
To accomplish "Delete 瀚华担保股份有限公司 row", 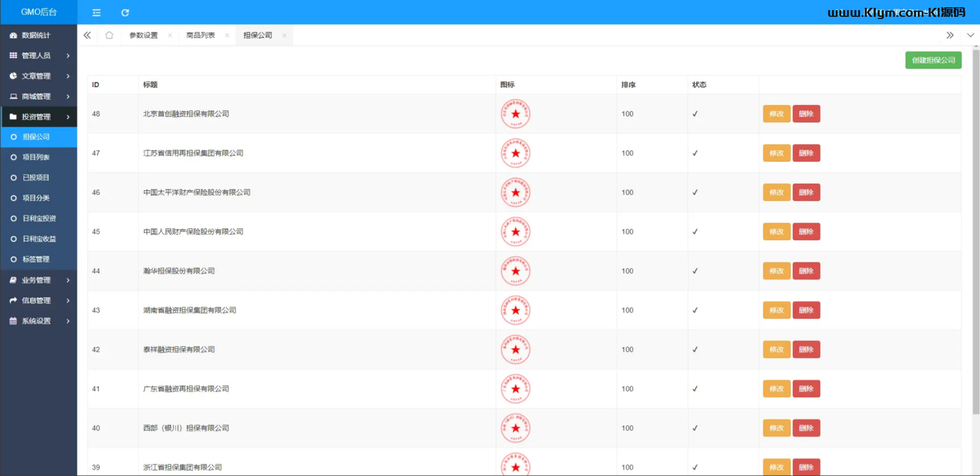I will pos(806,271).
